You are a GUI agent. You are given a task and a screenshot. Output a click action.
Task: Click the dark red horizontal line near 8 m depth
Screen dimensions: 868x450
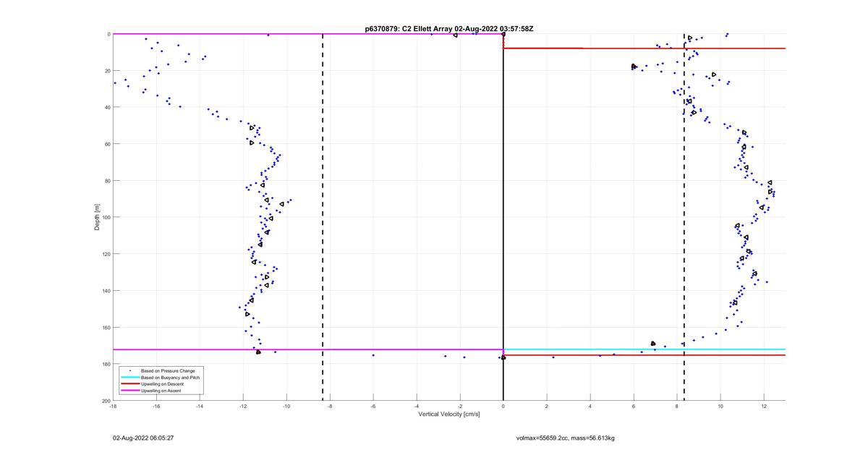(644, 48)
